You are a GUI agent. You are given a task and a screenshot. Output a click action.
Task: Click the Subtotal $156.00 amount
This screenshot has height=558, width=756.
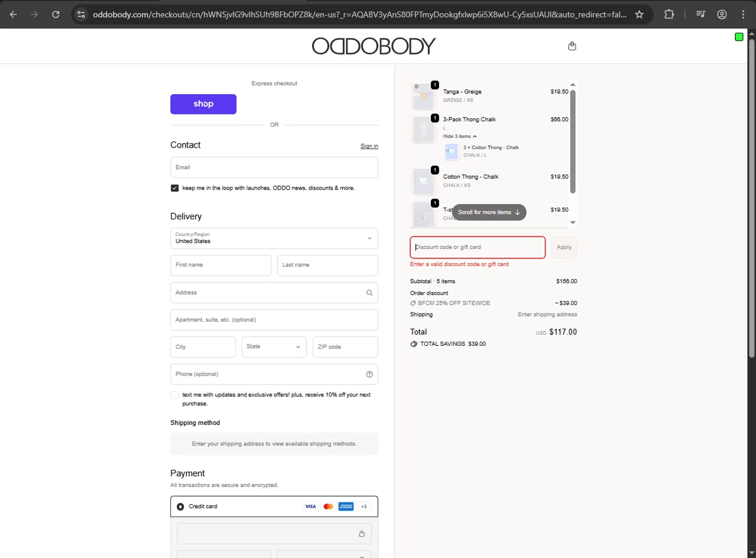[x=566, y=281]
